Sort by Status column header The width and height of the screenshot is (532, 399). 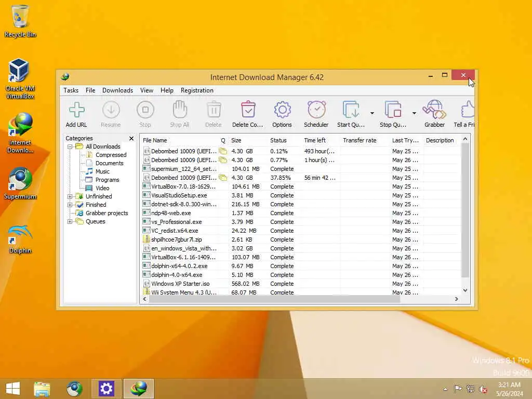[x=285, y=140]
